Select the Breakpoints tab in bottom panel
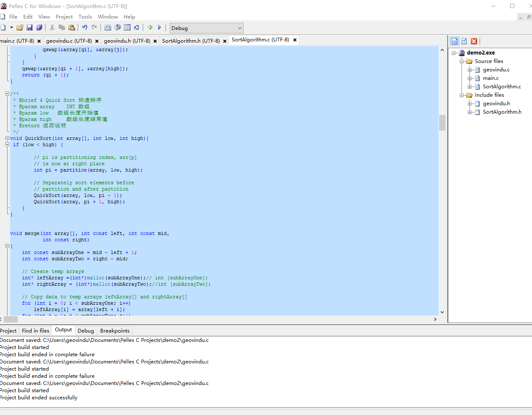The width and height of the screenshot is (532, 415). tap(114, 331)
